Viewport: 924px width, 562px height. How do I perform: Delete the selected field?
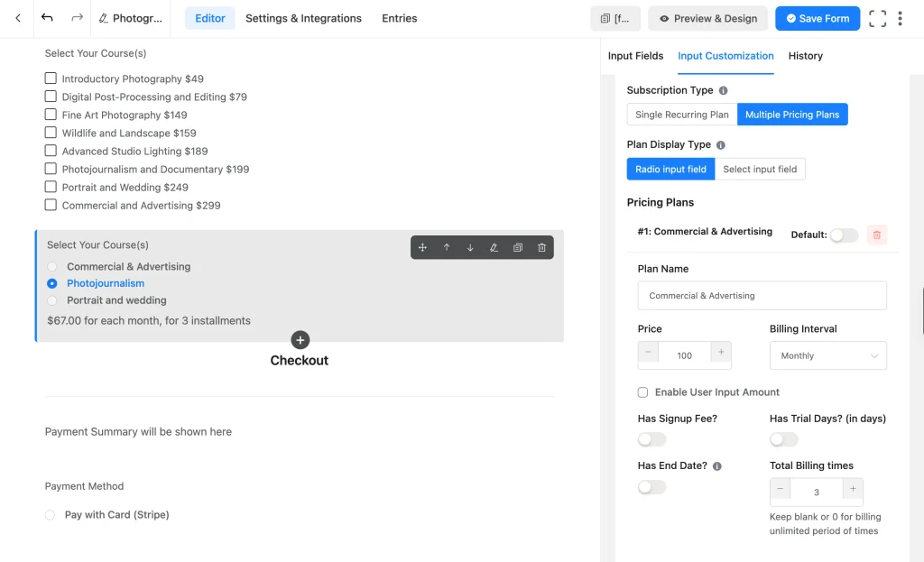[541, 247]
